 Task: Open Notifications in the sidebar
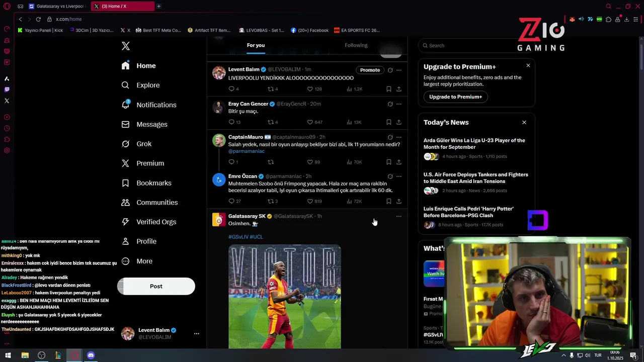(x=149, y=105)
